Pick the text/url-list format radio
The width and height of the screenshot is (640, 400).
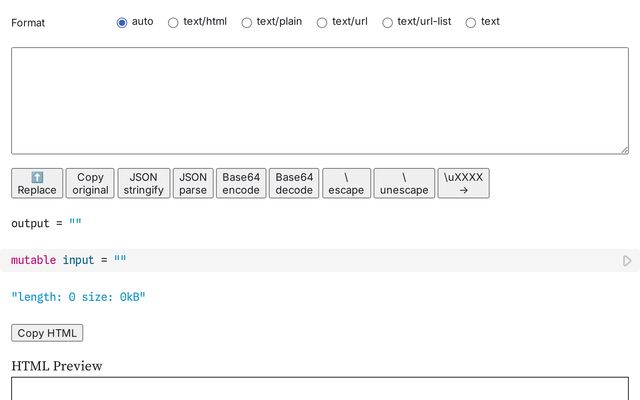(x=387, y=22)
